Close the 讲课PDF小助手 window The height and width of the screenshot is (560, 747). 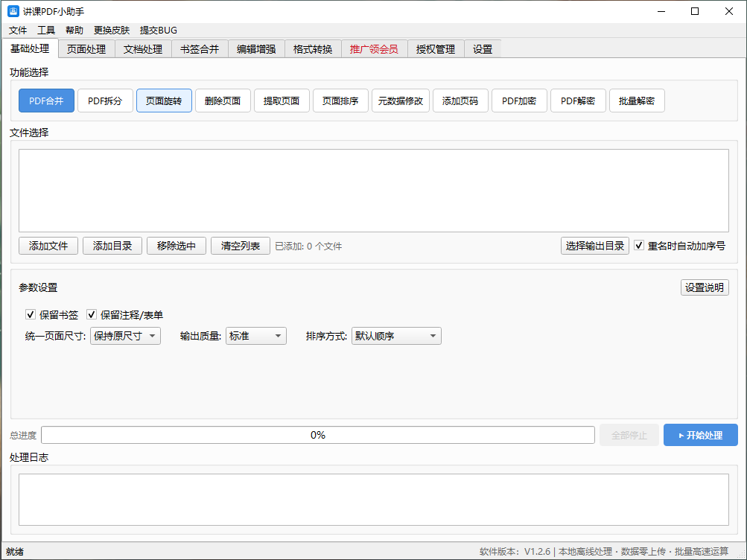click(x=729, y=11)
